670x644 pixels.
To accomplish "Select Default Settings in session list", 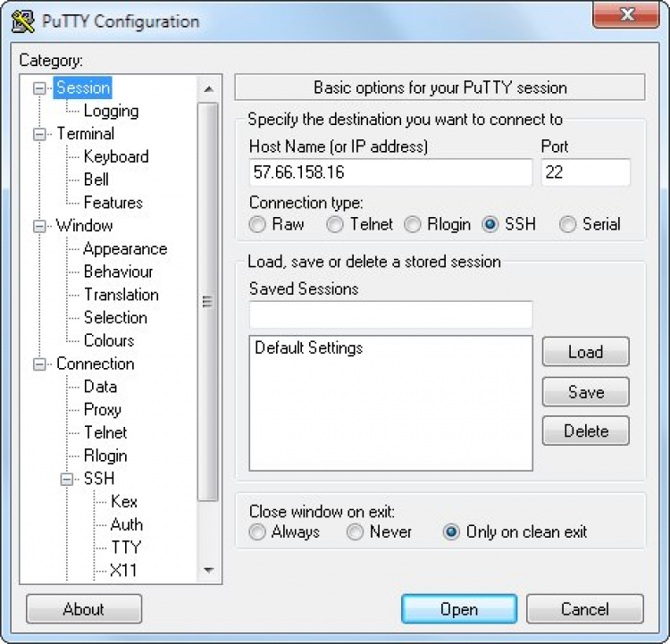I will point(308,347).
